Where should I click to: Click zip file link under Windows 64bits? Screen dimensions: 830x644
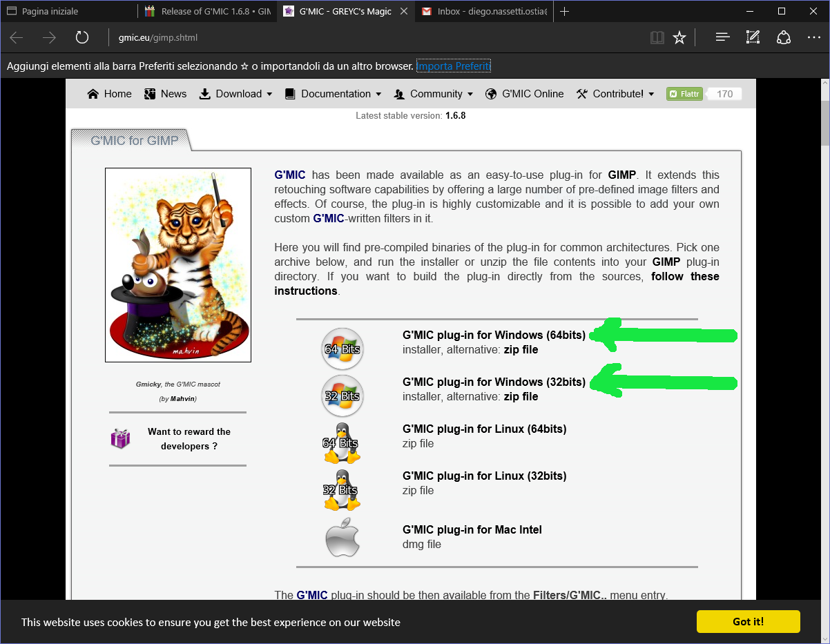[x=521, y=349]
